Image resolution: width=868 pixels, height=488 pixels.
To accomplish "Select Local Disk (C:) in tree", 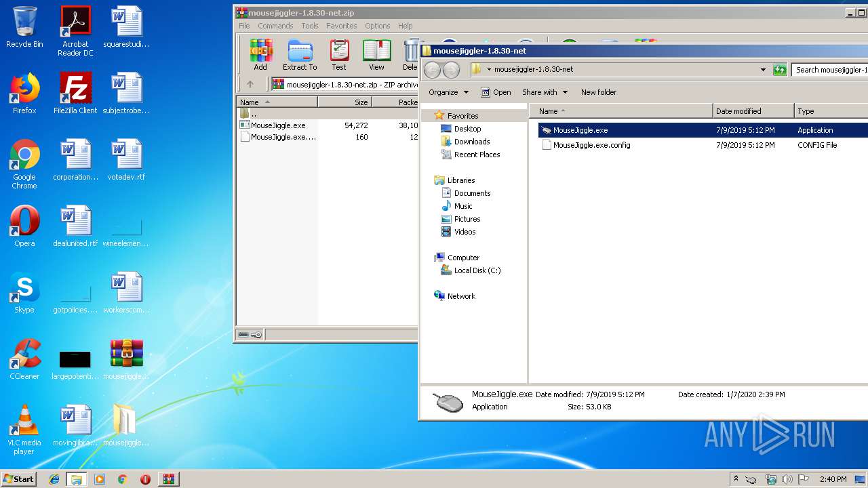I will [x=477, y=270].
